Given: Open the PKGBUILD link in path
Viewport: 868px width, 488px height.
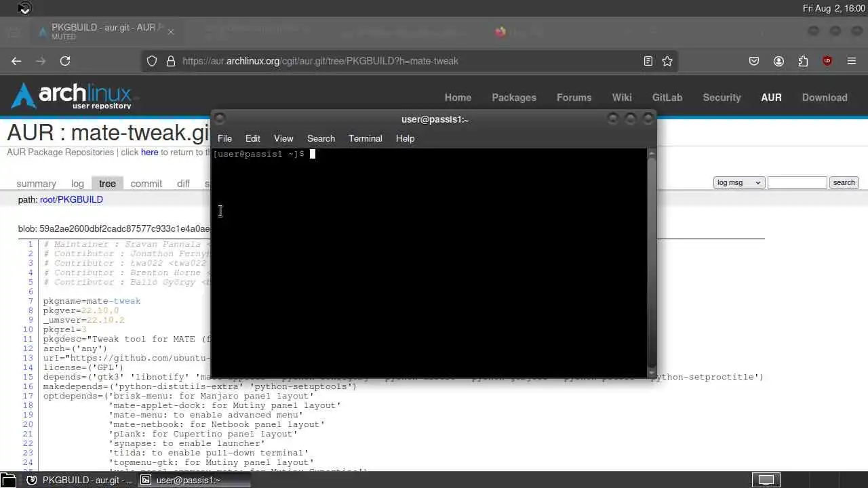Looking at the screenshot, I should click(x=80, y=200).
